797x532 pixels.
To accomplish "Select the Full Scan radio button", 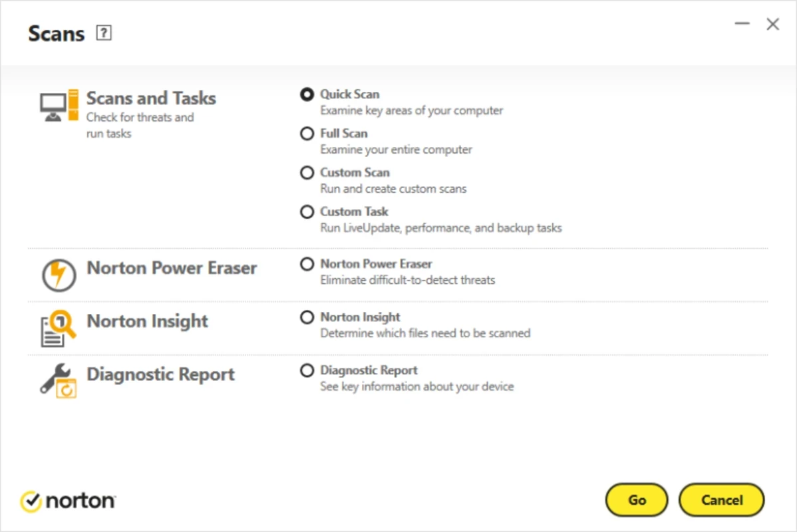I will click(x=307, y=134).
